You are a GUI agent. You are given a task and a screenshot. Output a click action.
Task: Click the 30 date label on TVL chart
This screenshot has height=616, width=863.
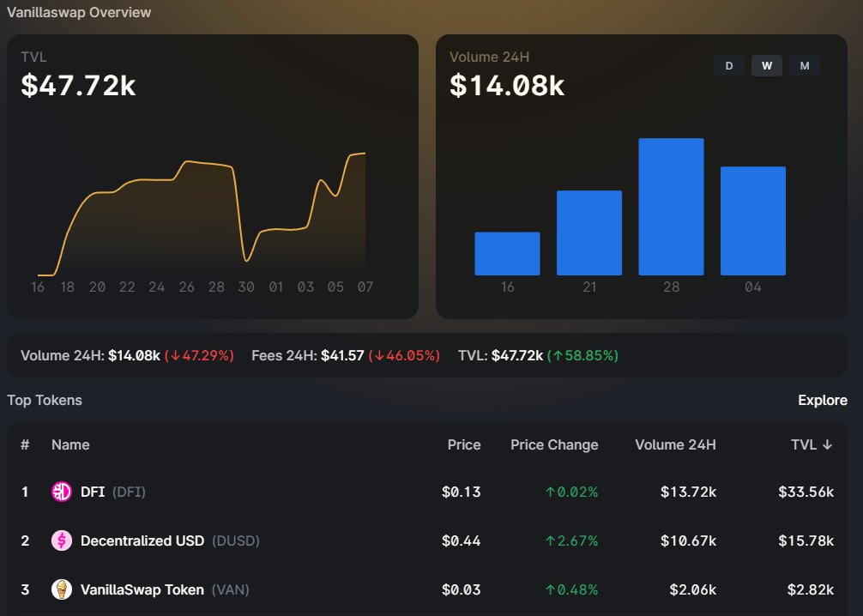tap(246, 287)
